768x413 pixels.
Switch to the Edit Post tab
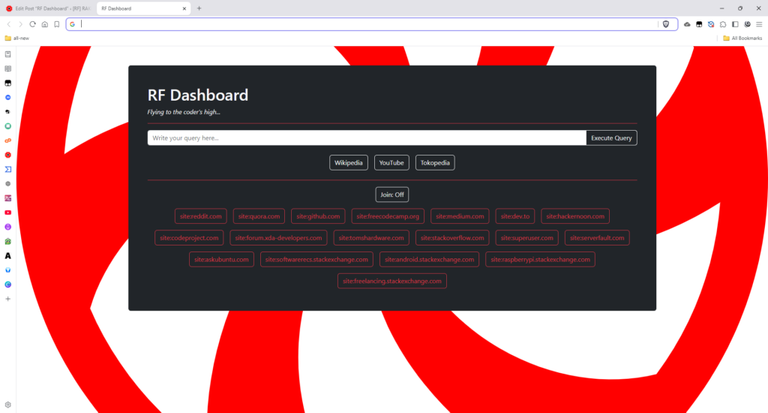pyautogui.click(x=47, y=8)
